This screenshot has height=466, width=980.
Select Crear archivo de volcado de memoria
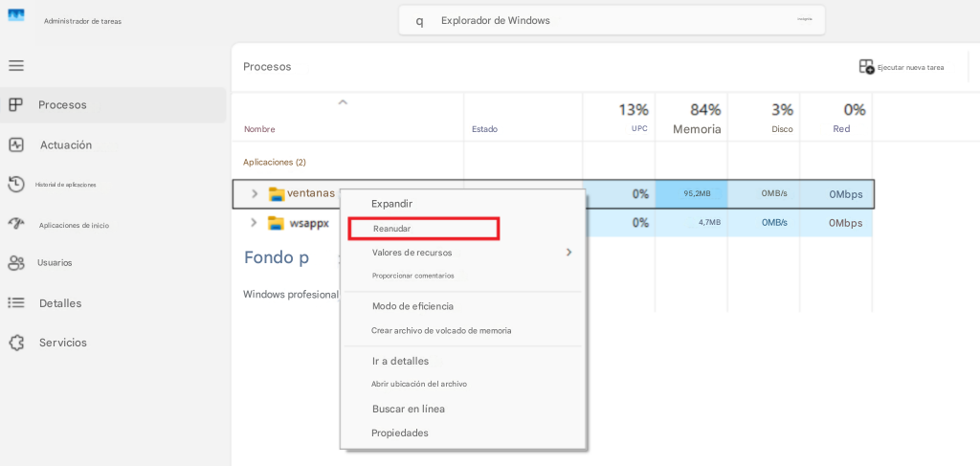click(x=441, y=330)
